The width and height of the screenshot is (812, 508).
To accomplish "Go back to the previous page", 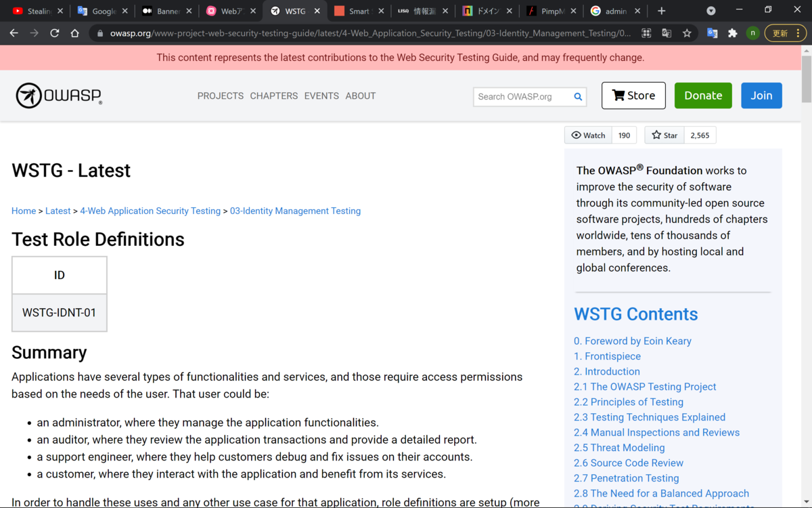I will pos(14,33).
